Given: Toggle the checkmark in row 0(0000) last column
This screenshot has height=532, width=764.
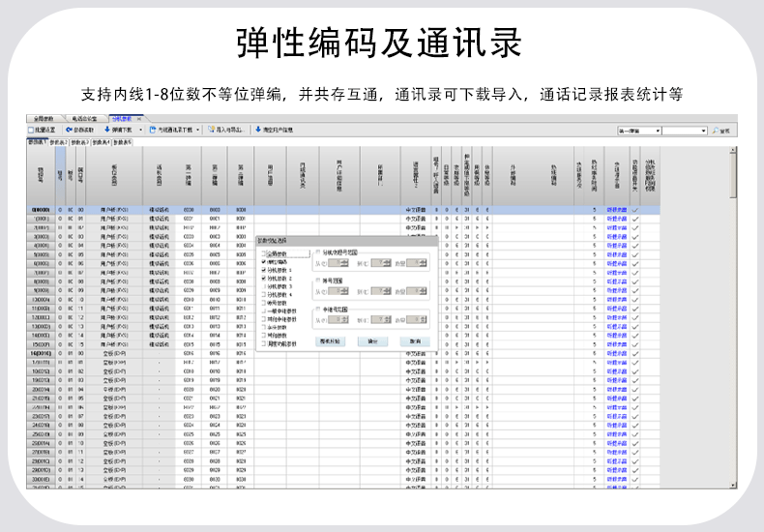Looking at the screenshot, I should 634,210.
